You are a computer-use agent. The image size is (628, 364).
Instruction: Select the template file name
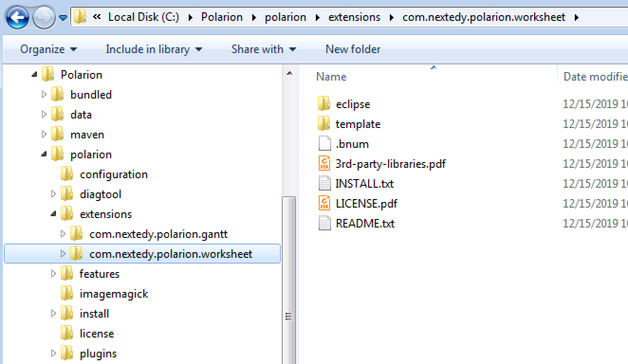click(x=358, y=124)
